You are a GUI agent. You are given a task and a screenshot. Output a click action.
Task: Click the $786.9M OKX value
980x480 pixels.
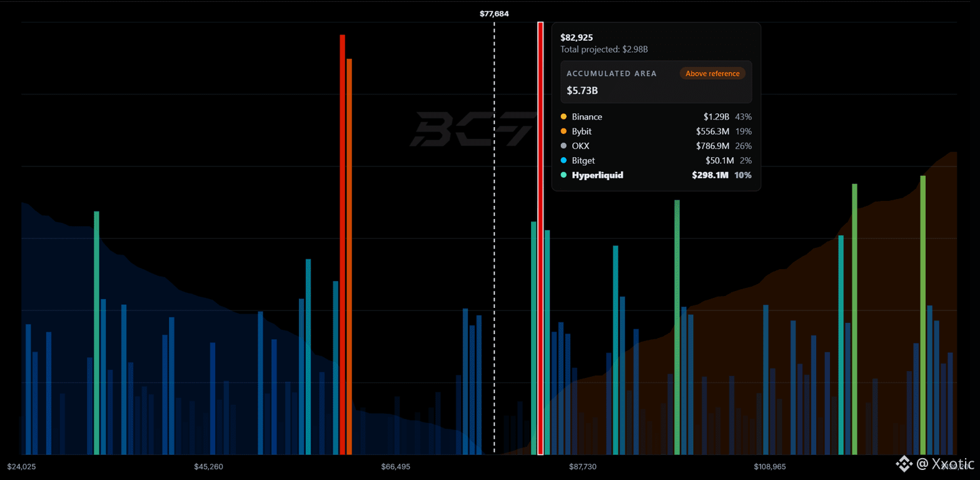point(712,146)
